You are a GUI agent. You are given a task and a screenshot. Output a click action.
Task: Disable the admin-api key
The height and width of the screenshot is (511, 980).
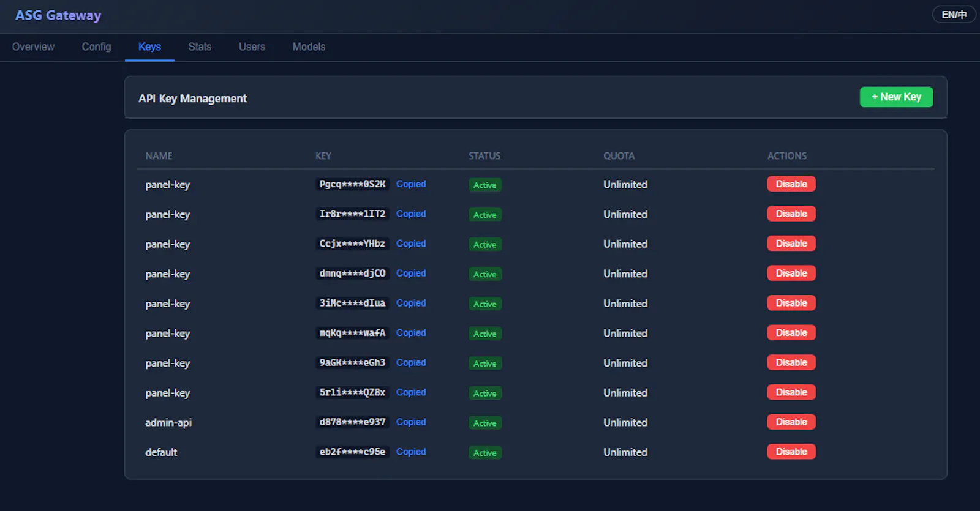(x=791, y=422)
